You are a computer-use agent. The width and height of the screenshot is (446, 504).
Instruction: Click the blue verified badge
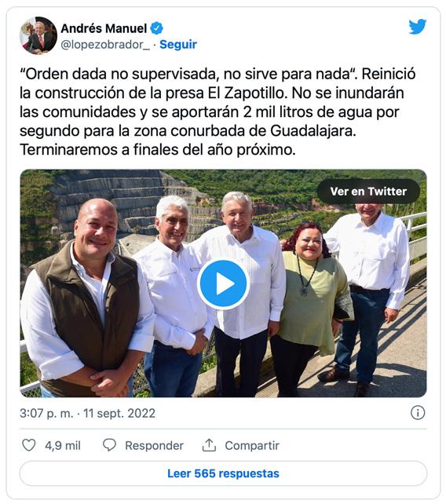[x=156, y=28]
